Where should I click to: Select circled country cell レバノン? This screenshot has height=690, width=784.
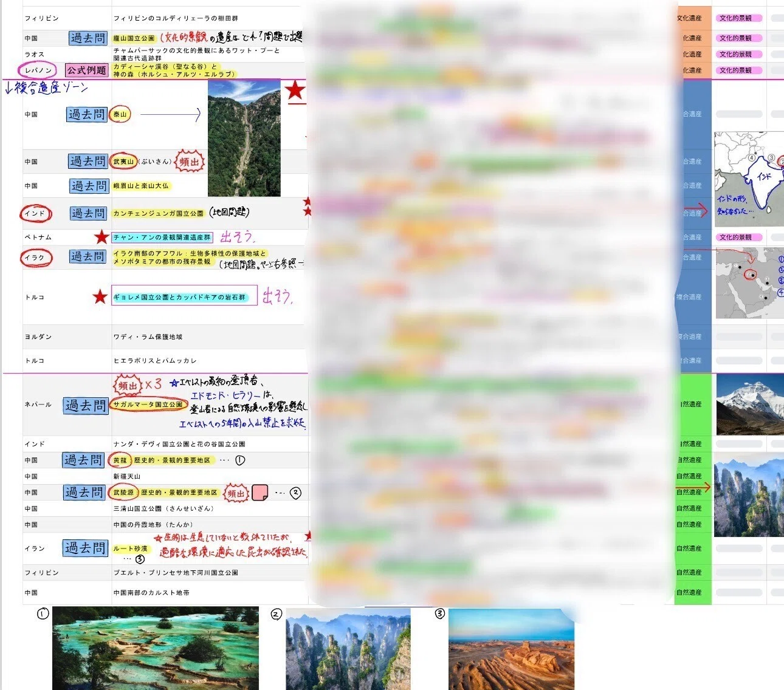[38, 70]
